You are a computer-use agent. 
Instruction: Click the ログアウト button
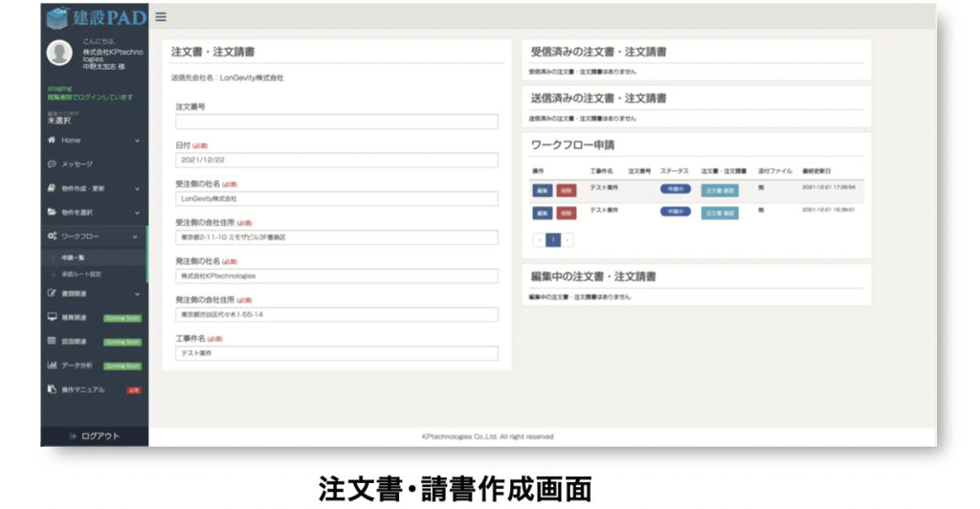click(94, 436)
